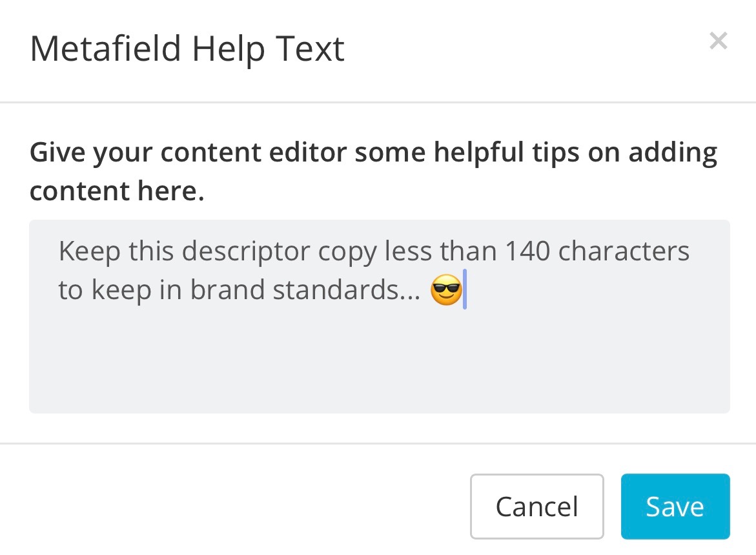Place cursor on the word 'characters'
This screenshot has height=555, width=756.
pyautogui.click(x=624, y=251)
